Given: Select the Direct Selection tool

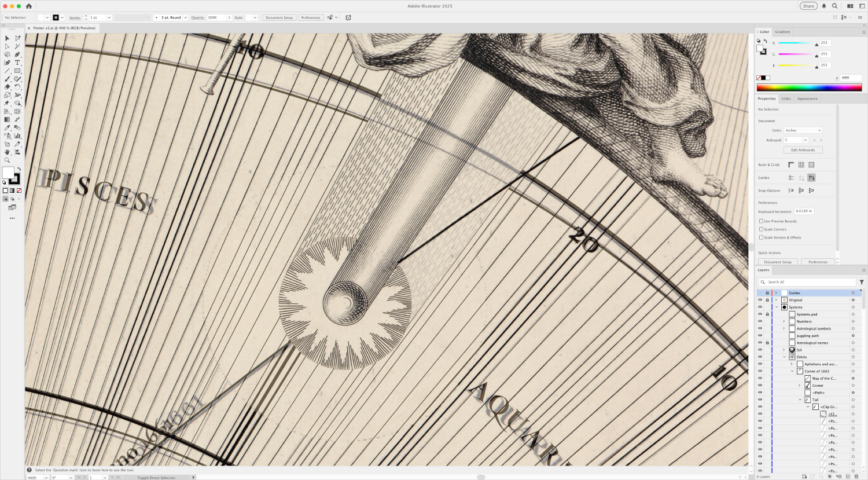Looking at the screenshot, I should click(x=7, y=46).
